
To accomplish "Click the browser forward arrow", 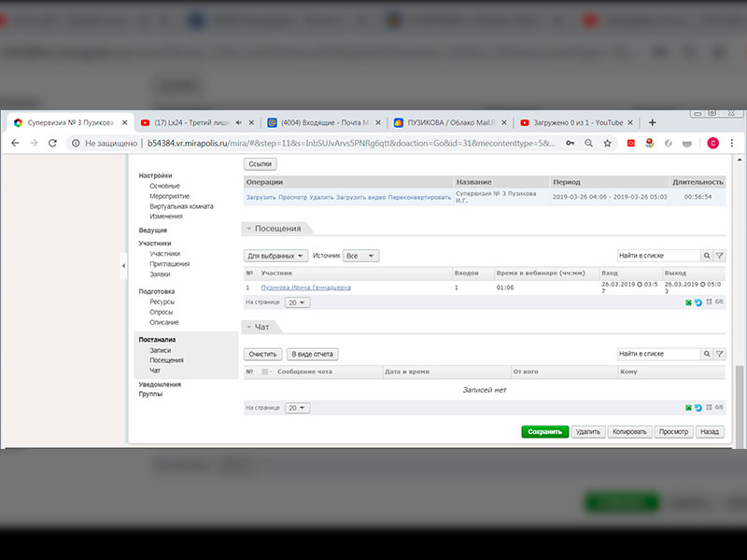I will pyautogui.click(x=34, y=143).
